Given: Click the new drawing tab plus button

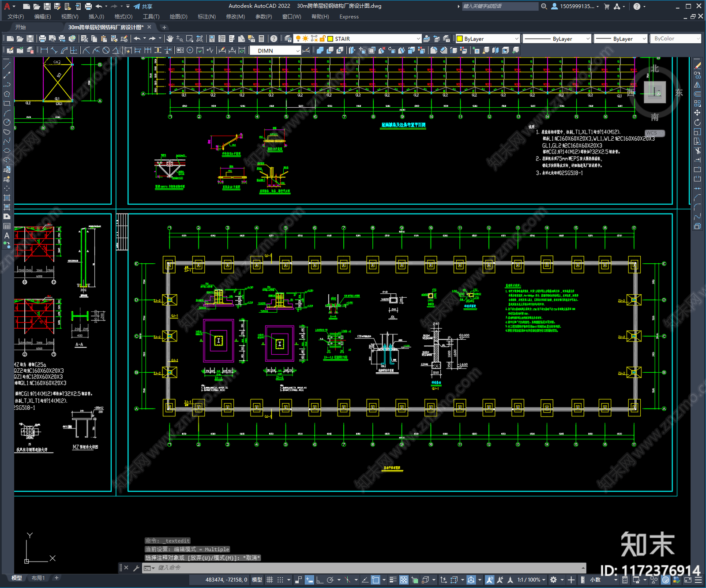Looking at the screenshot, I should coord(164,27).
